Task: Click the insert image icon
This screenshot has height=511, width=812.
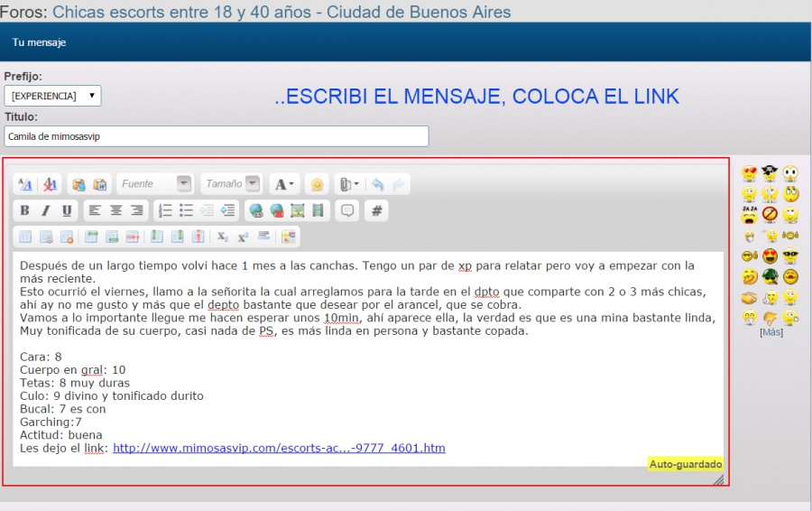Action: pyautogui.click(x=297, y=210)
